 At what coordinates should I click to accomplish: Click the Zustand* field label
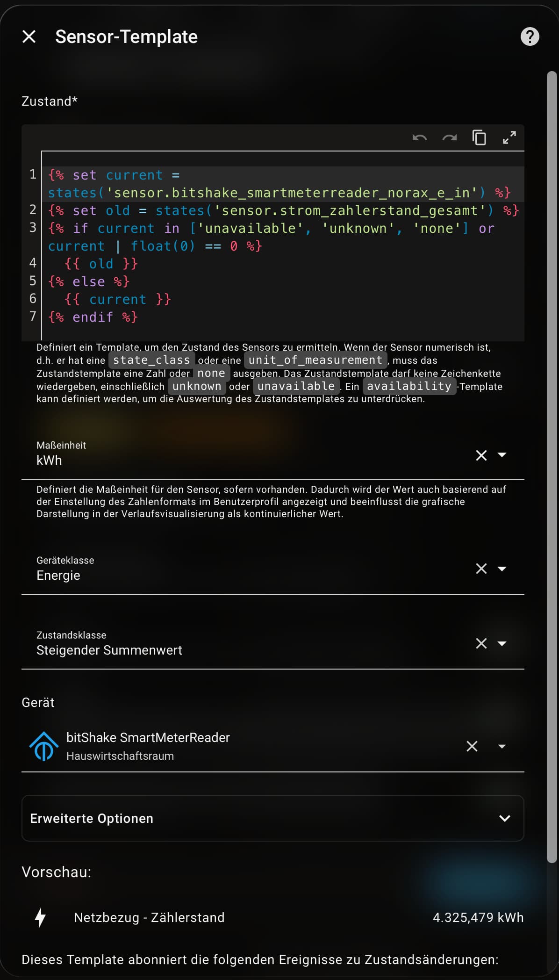(50, 101)
